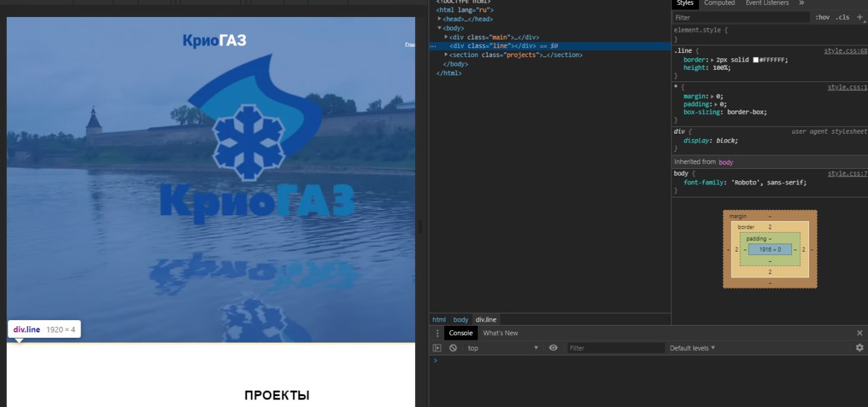Open the style.css:68 source link

click(x=846, y=51)
